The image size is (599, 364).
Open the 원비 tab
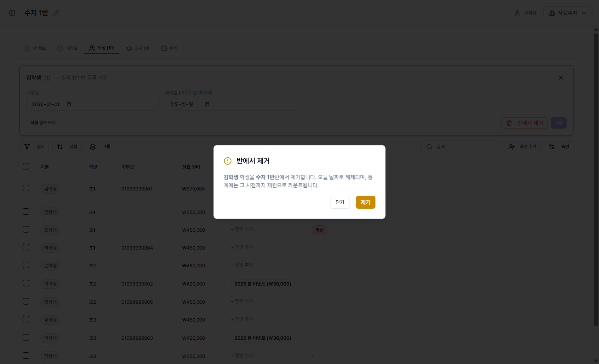[169, 48]
